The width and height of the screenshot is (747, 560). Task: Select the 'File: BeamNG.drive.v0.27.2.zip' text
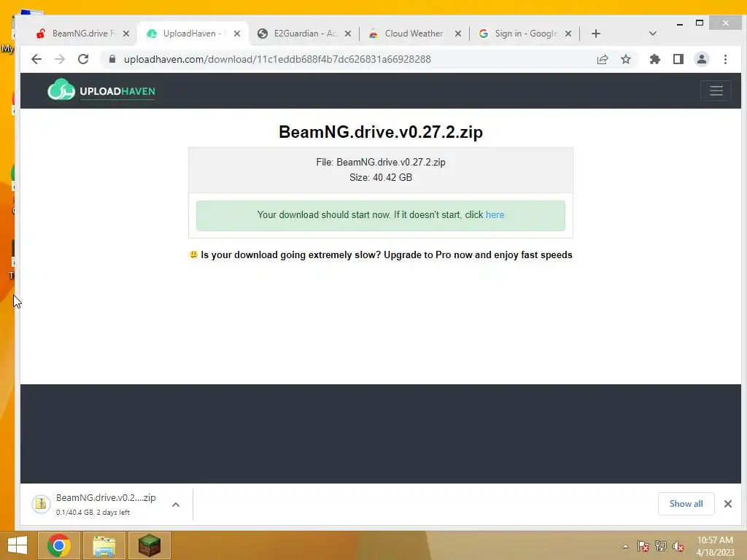coord(381,163)
